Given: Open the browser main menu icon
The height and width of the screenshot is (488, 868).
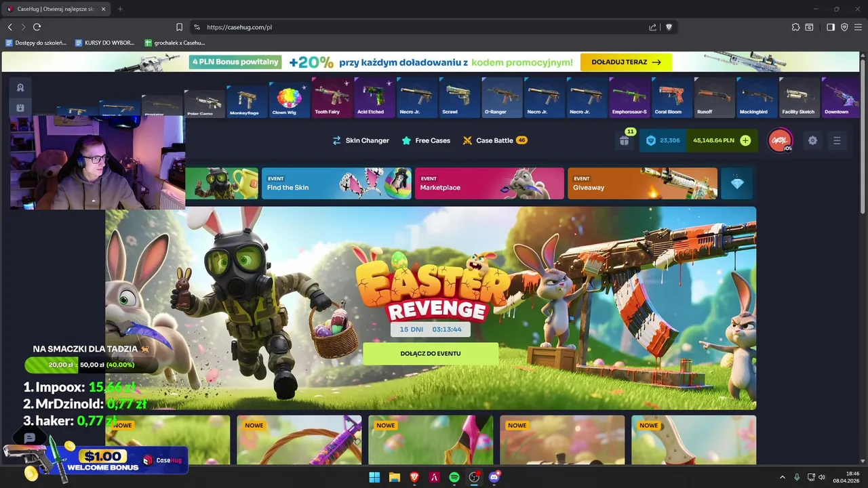Looking at the screenshot, I should point(858,27).
